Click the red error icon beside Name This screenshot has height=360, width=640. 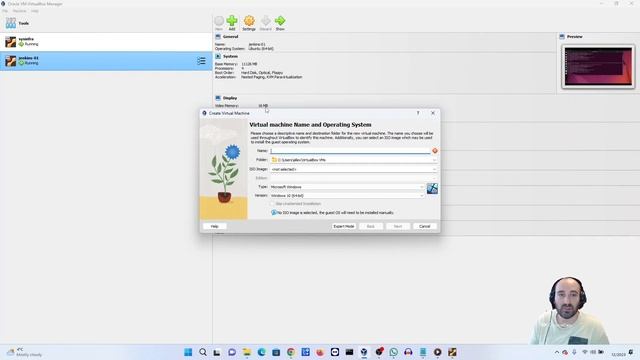[435, 151]
